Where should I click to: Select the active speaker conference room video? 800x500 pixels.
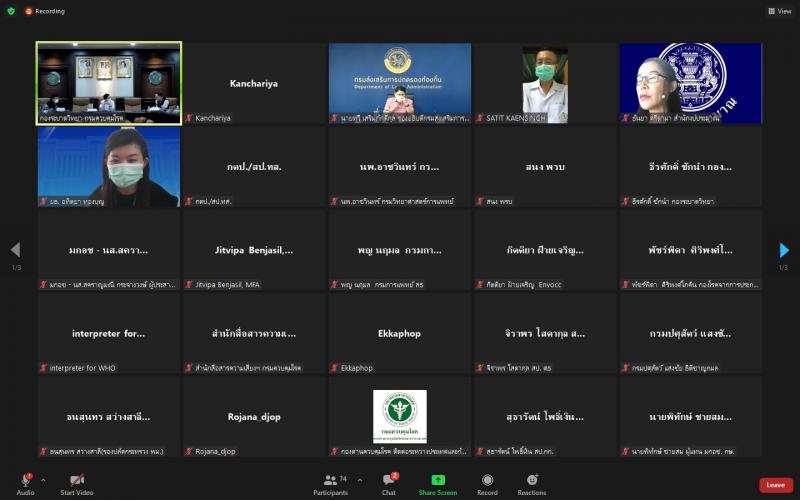click(109, 83)
